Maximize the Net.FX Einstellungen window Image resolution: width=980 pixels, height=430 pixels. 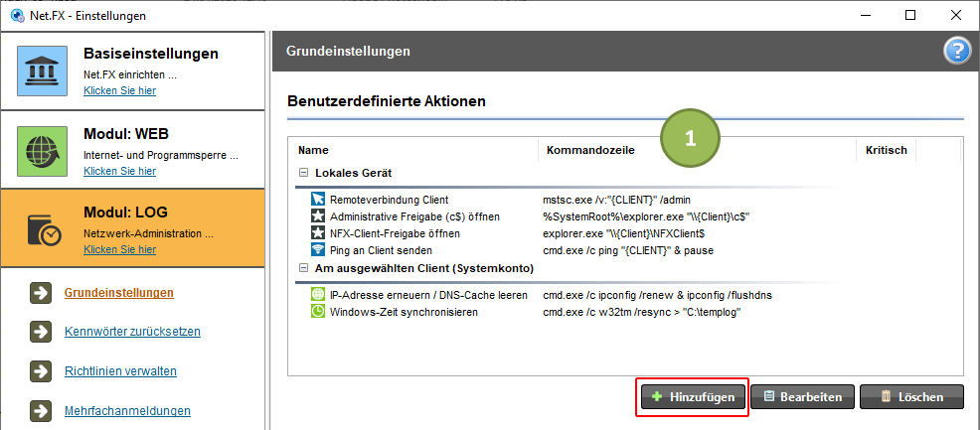(x=910, y=16)
